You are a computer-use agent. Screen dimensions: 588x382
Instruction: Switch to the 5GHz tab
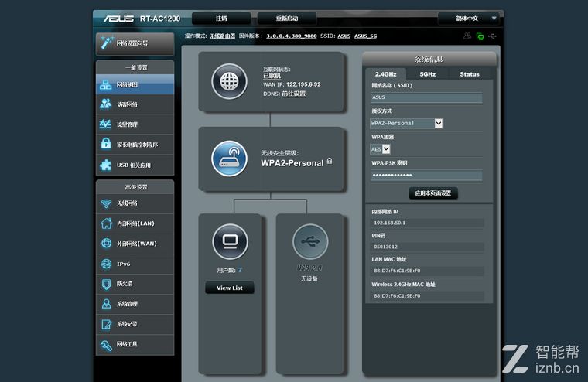427,74
